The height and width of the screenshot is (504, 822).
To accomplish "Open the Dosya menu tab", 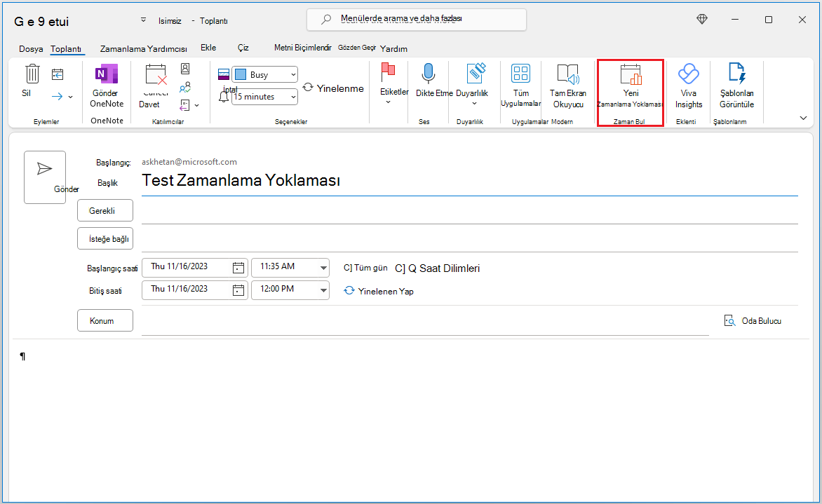I will click(x=31, y=49).
